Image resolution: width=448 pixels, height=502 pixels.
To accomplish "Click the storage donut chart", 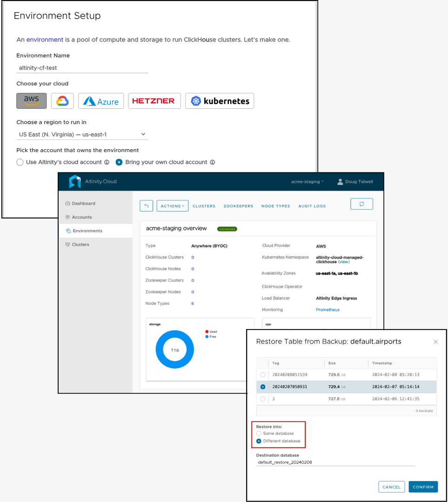I will tap(174, 350).
